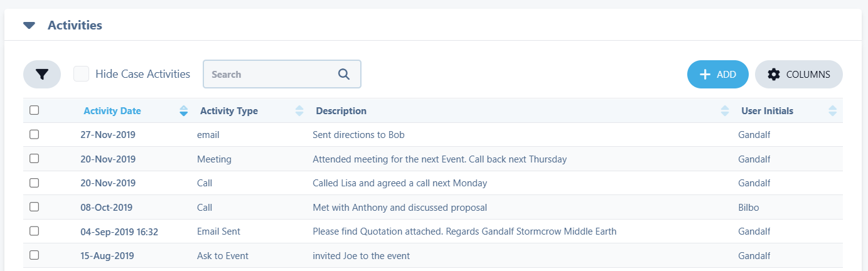Click the magnifying glass search icon
Viewport: 868px width, 271px height.
point(344,74)
